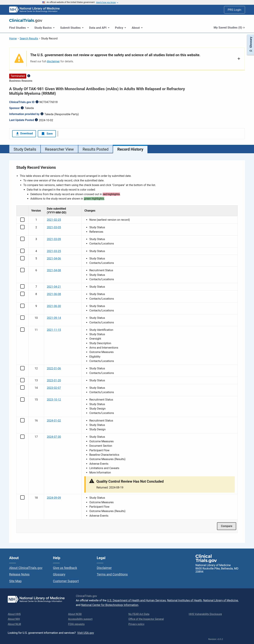254x644 pixels.
Task: Expand the Find Studies menu
Action: [x=19, y=28]
